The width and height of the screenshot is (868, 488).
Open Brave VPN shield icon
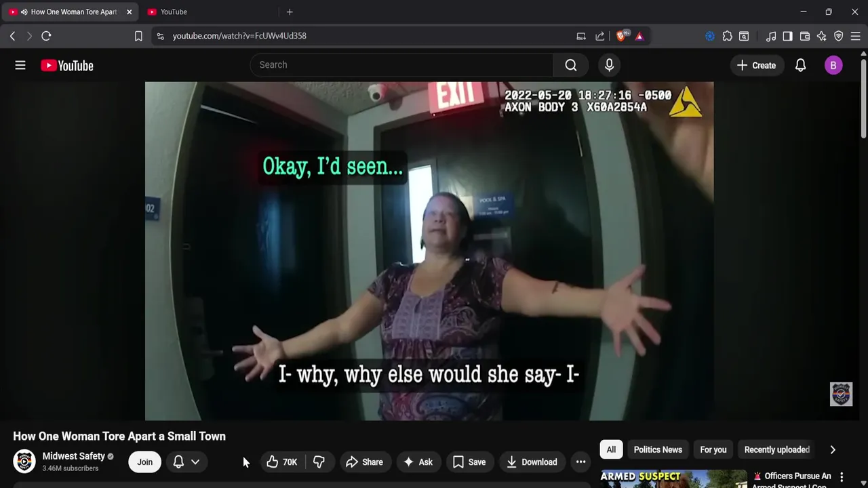(x=839, y=36)
